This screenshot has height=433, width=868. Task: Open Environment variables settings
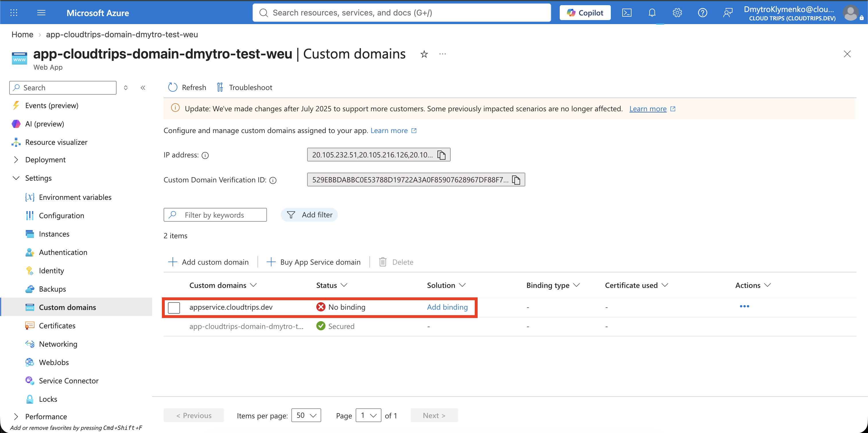(75, 197)
